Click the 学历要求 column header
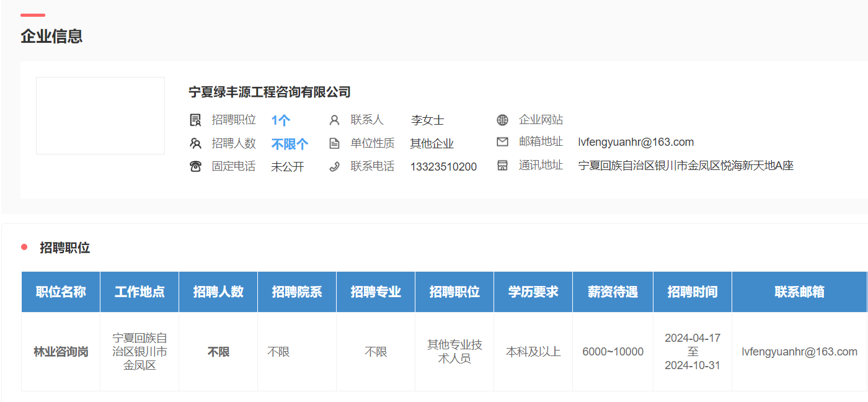The width and height of the screenshot is (868, 402). (x=533, y=292)
